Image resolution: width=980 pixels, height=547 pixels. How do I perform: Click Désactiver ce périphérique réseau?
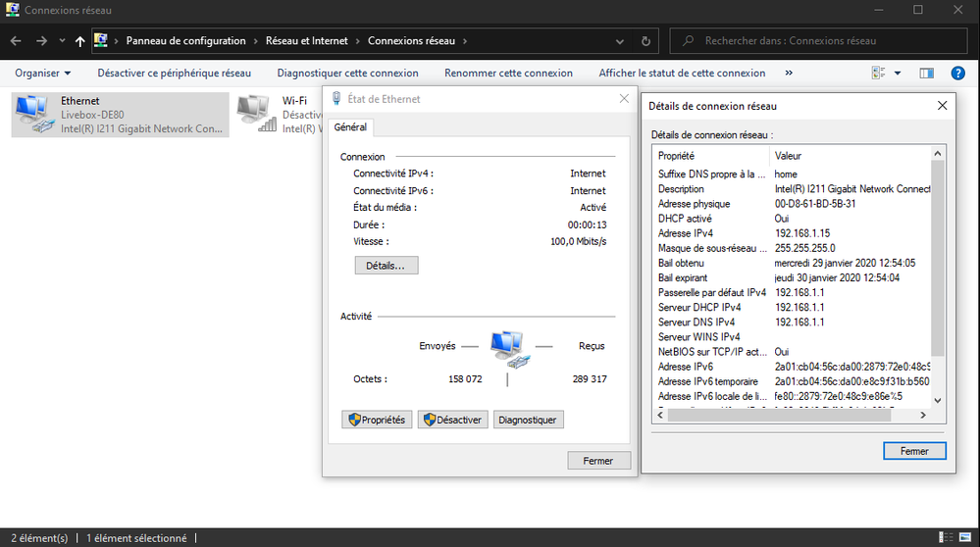pos(175,74)
